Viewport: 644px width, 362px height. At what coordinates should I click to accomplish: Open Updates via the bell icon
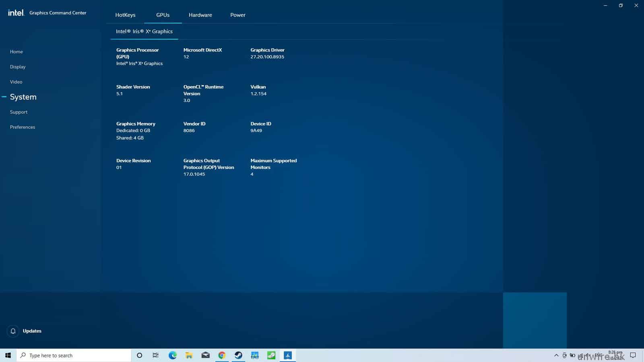coord(13,331)
